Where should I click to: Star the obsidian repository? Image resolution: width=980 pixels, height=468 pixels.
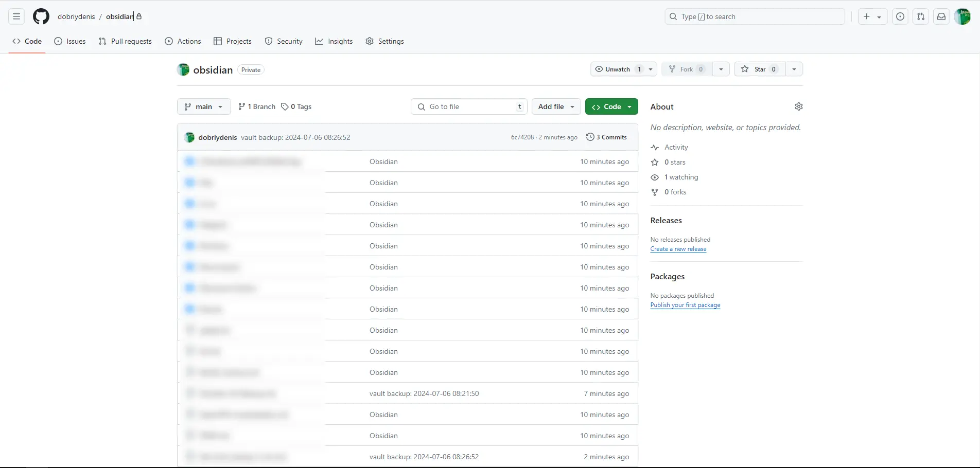[x=760, y=69]
